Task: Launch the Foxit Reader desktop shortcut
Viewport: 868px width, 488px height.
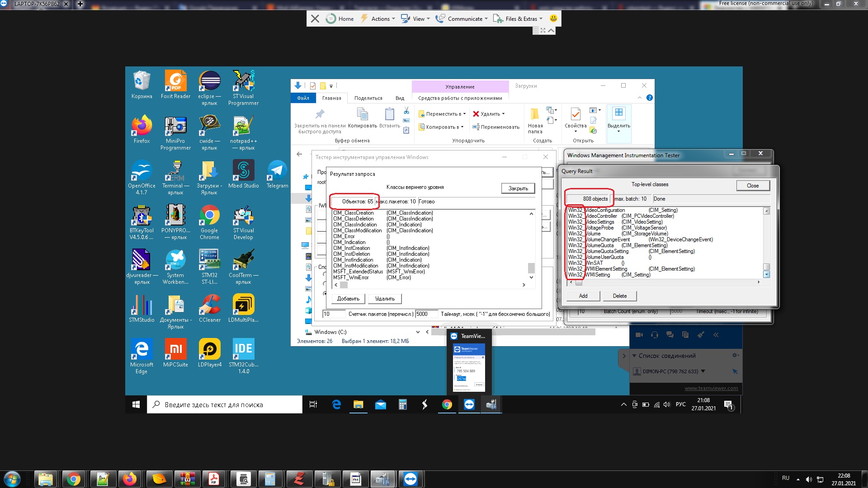Action: [x=175, y=84]
